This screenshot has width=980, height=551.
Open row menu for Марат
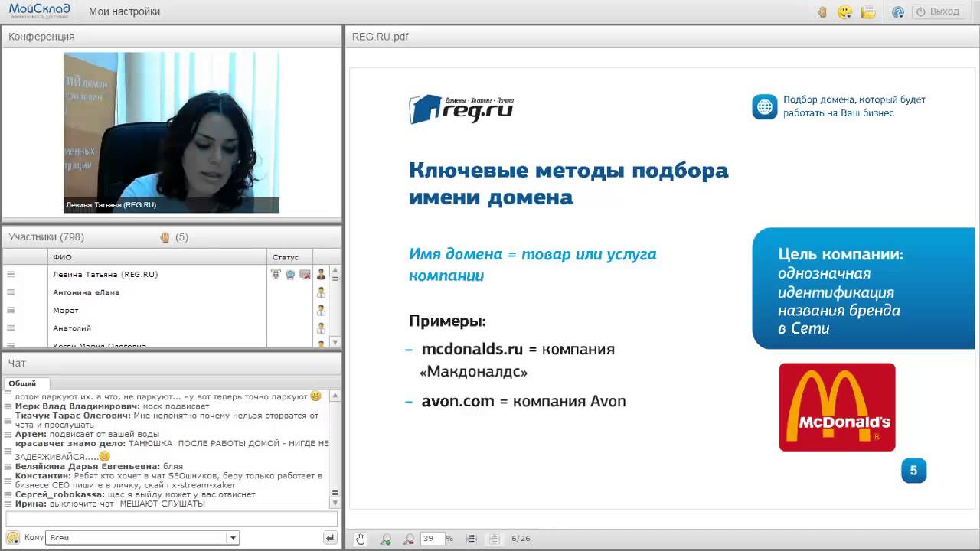[11, 310]
